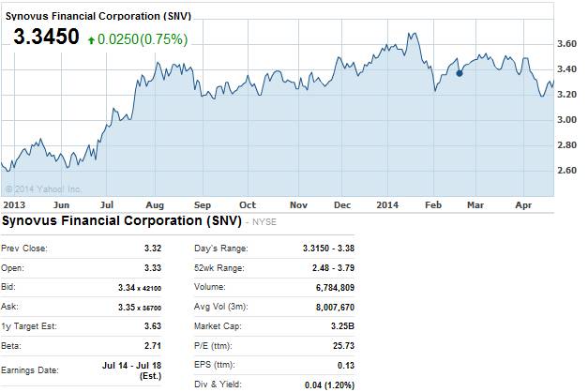
Task: Click the Ask value 3.35 x 36700
Action: pos(140,308)
